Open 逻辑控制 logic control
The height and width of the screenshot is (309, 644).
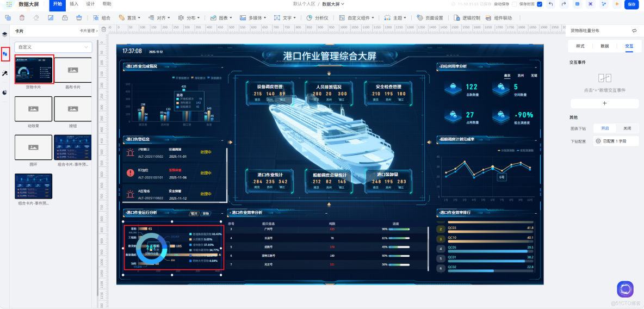[467, 17]
